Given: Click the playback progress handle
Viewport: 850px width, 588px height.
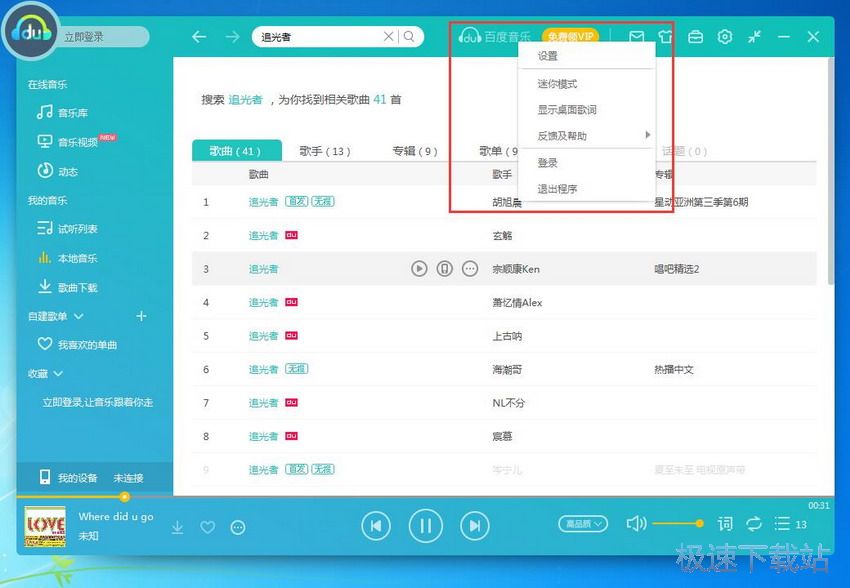Looking at the screenshot, I should tap(125, 496).
